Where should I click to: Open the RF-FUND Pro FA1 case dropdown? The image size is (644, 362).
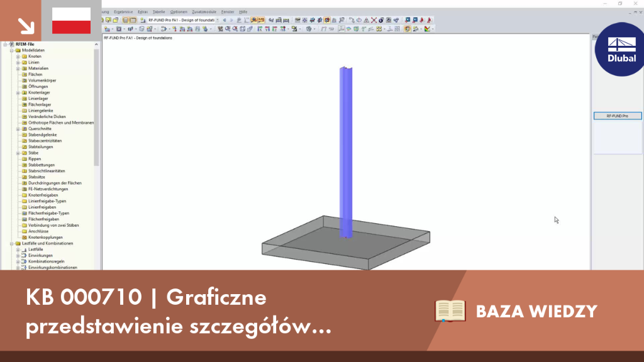tap(218, 19)
